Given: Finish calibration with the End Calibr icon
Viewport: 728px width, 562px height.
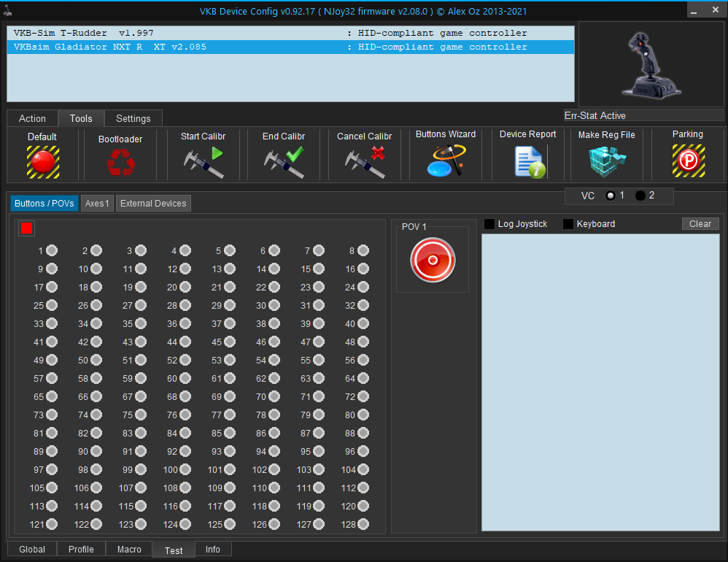Looking at the screenshot, I should click(x=284, y=161).
